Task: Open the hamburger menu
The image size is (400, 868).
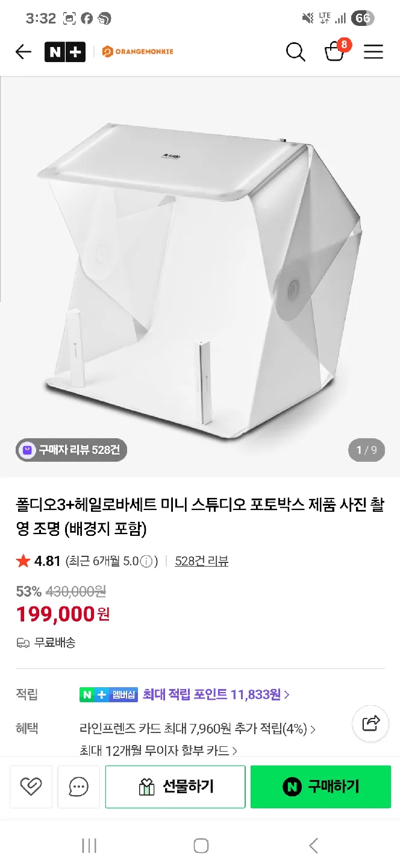Action: point(373,52)
